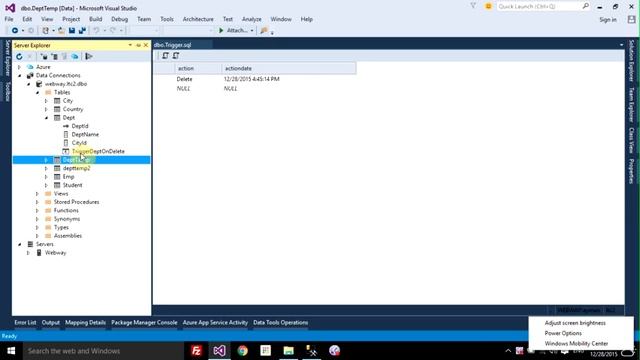
Task: Click the Navigate Backward toolbar icon
Action: click(x=15, y=31)
